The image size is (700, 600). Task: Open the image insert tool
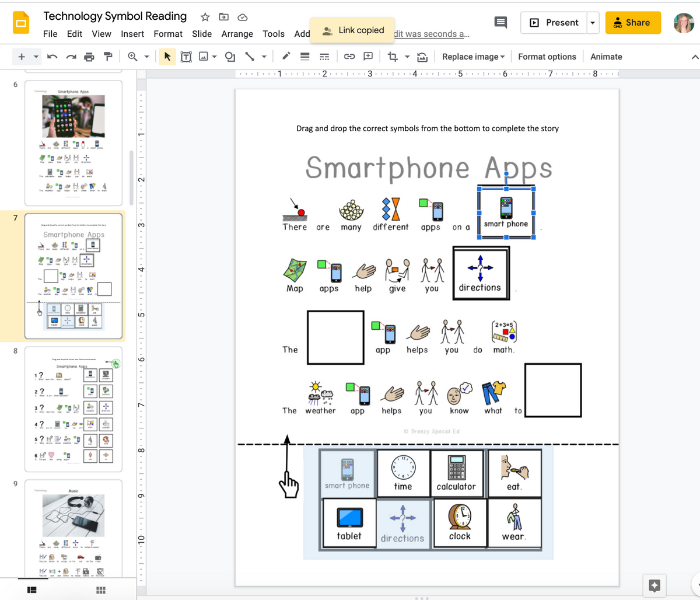click(x=202, y=56)
